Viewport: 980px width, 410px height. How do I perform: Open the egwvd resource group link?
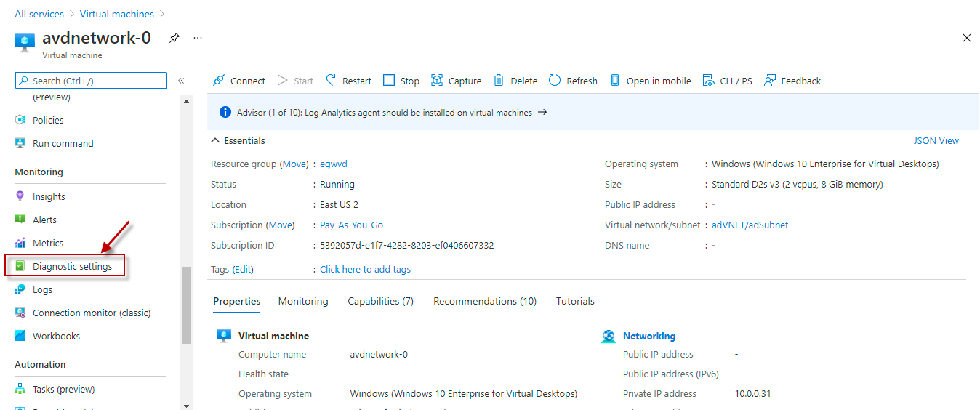334,164
